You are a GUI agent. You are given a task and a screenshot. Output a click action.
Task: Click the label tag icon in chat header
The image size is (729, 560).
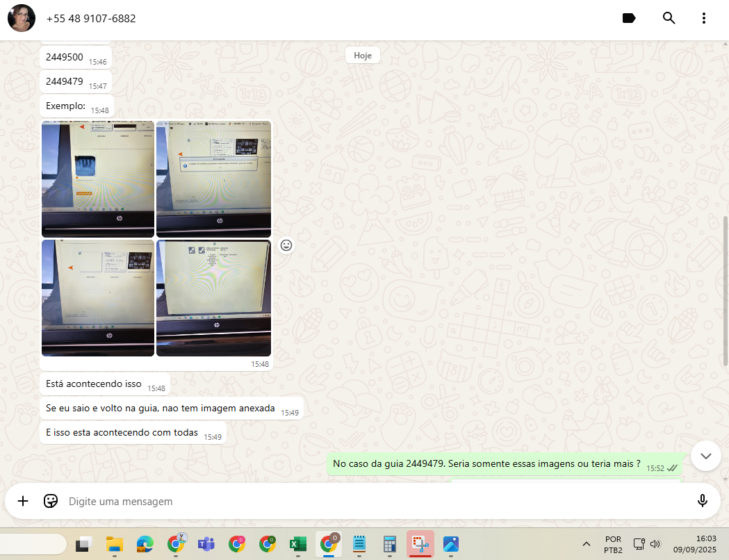[628, 18]
